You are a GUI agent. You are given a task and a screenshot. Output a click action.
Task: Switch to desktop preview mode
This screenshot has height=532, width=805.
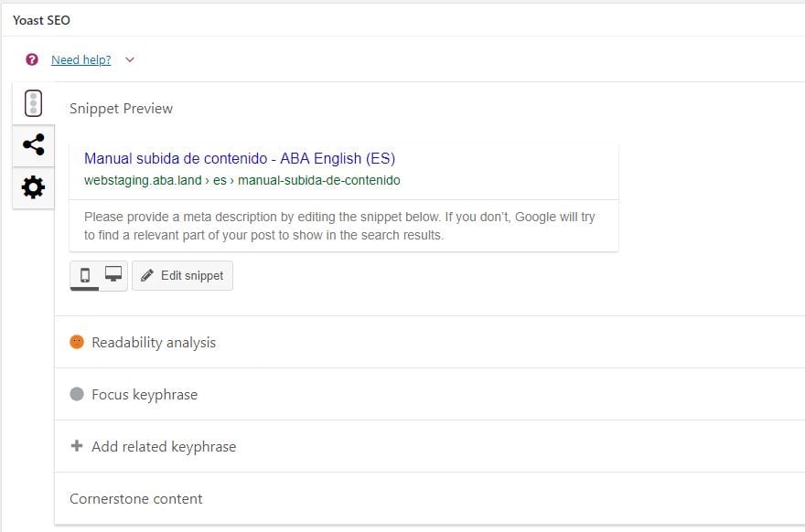pos(113,275)
